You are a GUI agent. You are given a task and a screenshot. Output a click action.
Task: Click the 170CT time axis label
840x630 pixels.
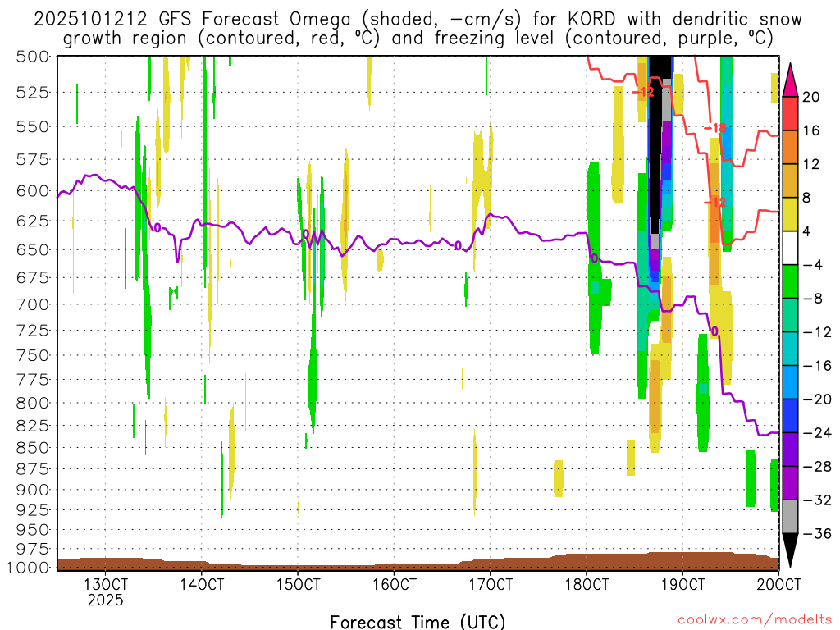491,584
